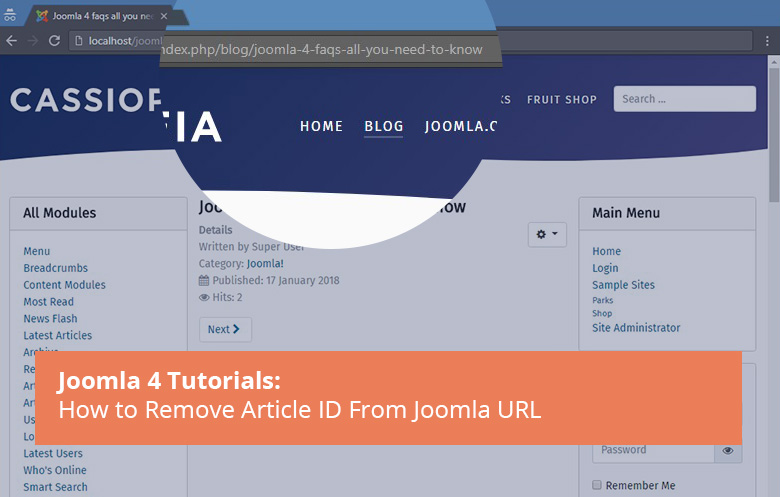Open Who's Online link
The width and height of the screenshot is (780, 497).
click(55, 470)
